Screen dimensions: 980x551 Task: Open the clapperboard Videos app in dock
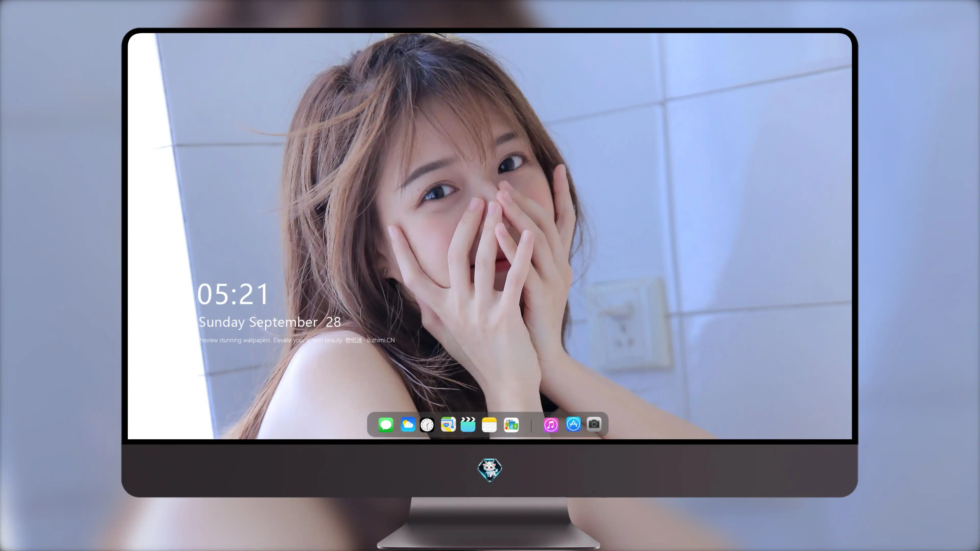tap(468, 424)
